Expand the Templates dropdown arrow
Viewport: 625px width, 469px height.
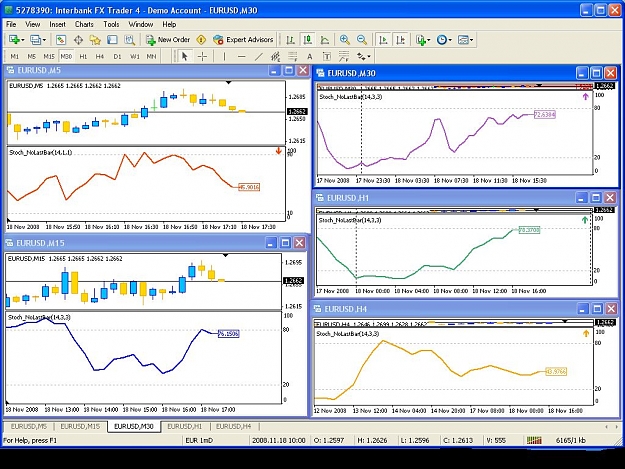tap(472, 40)
